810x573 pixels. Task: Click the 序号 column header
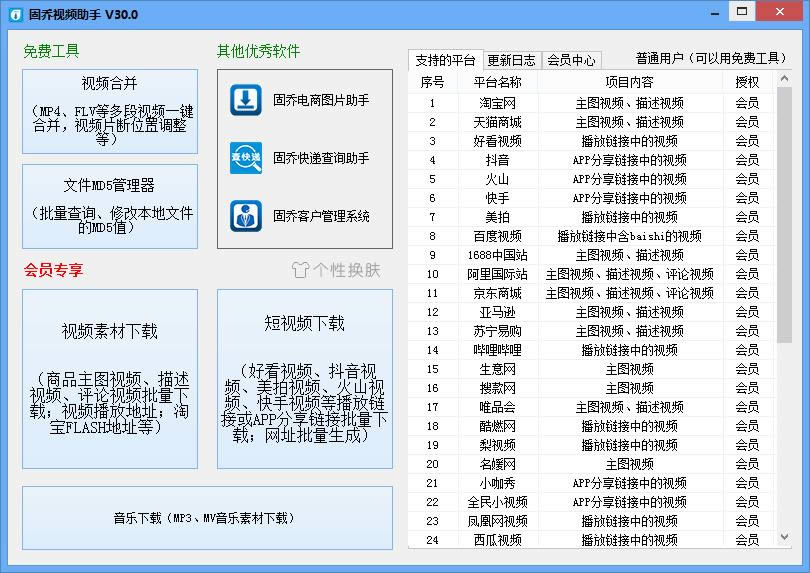tap(432, 82)
